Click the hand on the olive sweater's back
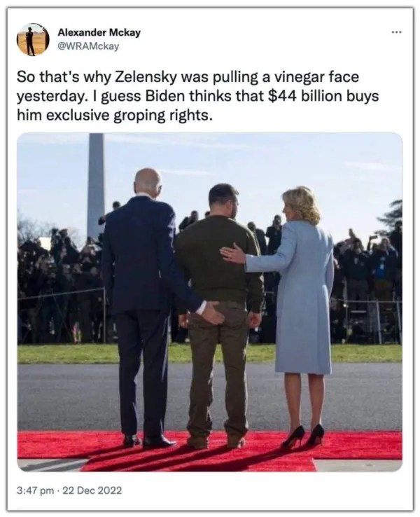The image size is (420, 517). pos(233,253)
